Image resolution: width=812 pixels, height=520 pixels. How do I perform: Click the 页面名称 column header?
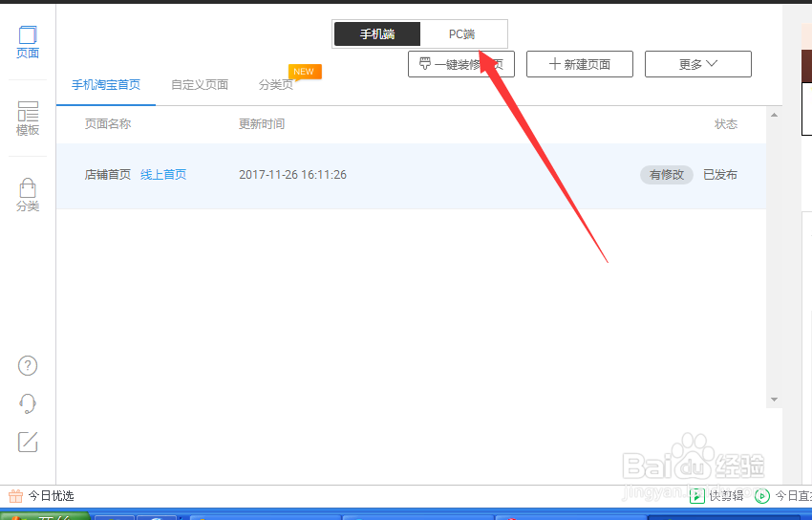tap(108, 124)
